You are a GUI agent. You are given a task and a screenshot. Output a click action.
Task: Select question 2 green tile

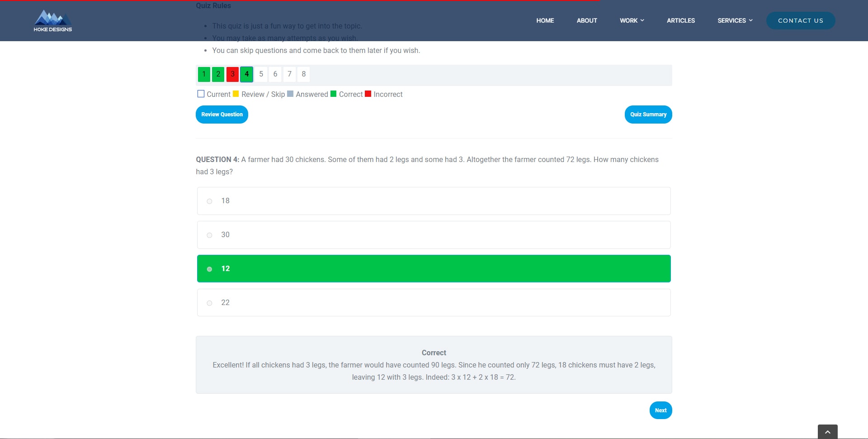click(x=218, y=74)
